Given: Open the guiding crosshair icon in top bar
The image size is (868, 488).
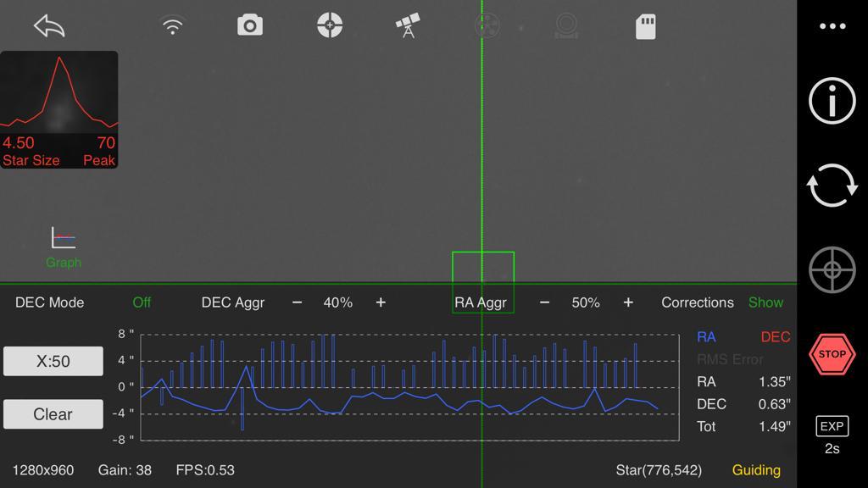Looking at the screenshot, I should coord(330,25).
